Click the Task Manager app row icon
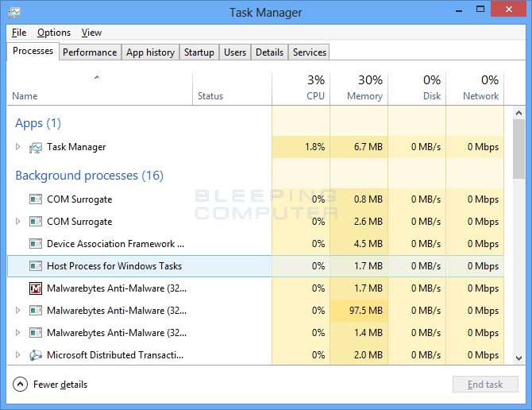532x410 pixels. click(36, 147)
